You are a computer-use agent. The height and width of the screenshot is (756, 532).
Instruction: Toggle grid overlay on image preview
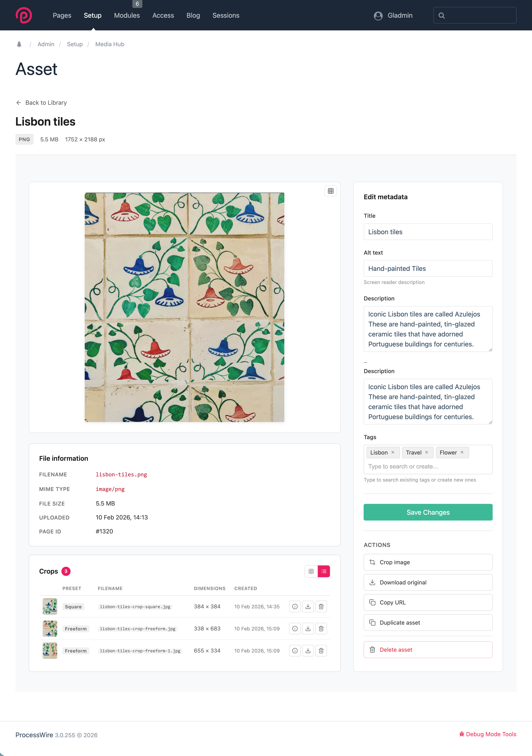[331, 191]
